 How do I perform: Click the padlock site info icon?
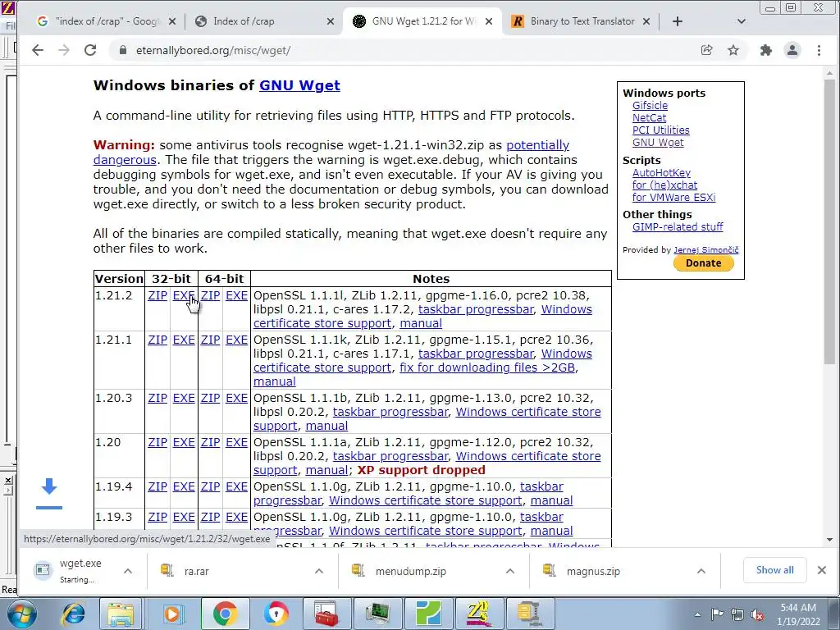(123, 50)
